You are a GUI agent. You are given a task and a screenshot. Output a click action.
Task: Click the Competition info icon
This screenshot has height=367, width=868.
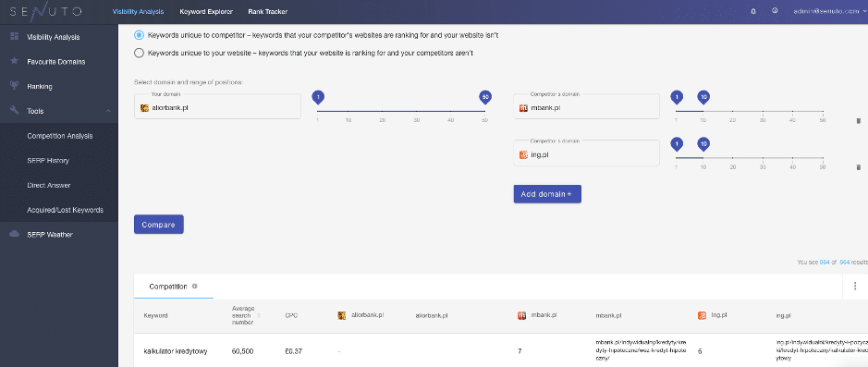(194, 287)
